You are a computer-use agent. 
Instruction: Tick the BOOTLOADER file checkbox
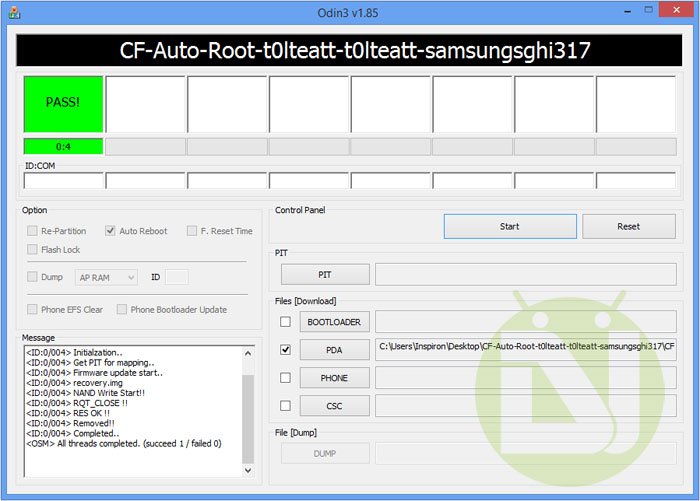coord(285,322)
